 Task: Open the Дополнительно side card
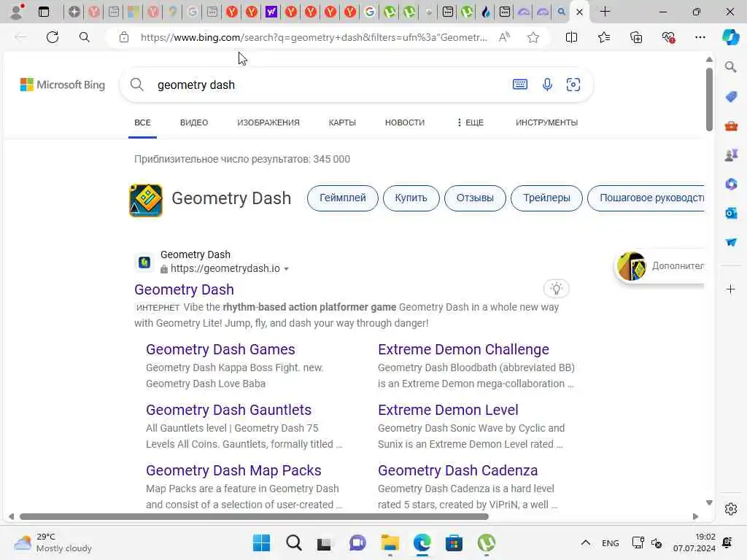click(659, 266)
